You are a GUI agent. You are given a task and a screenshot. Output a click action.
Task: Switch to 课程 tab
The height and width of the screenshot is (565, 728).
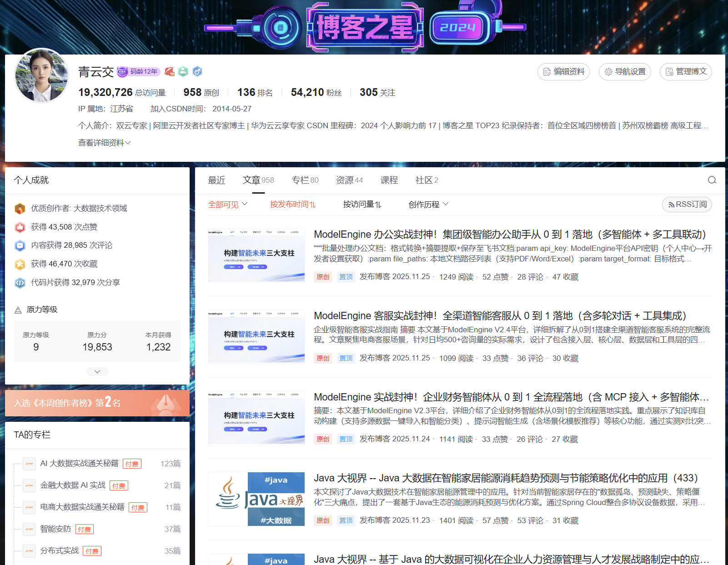click(x=389, y=180)
